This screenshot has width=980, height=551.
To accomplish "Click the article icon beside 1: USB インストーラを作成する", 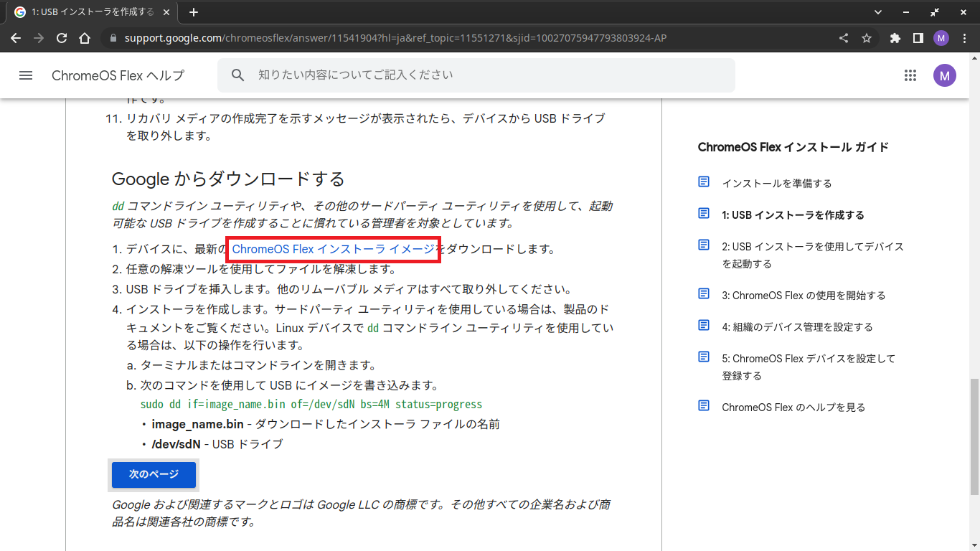I will click(704, 214).
